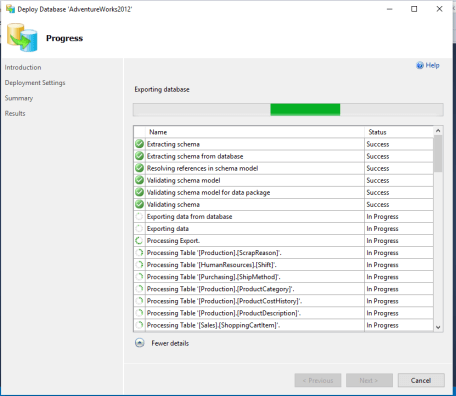The width and height of the screenshot is (456, 396).
Task: Minimize the Deploy Database window
Action: [x=389, y=9]
